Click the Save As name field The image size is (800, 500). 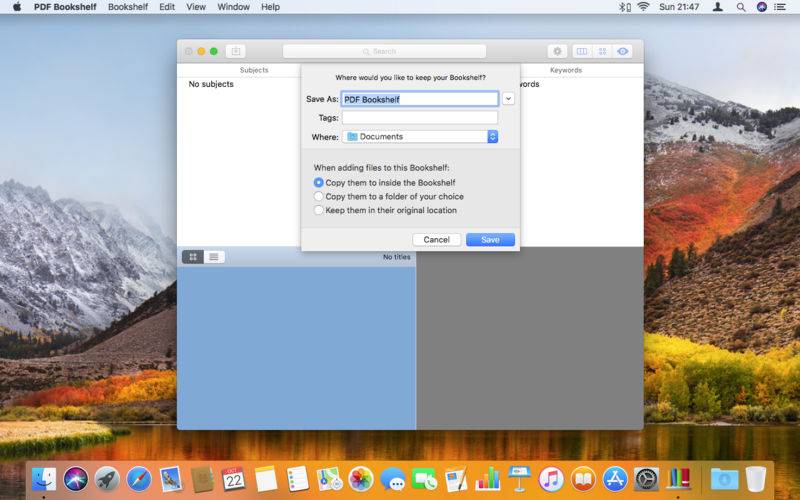click(420, 99)
